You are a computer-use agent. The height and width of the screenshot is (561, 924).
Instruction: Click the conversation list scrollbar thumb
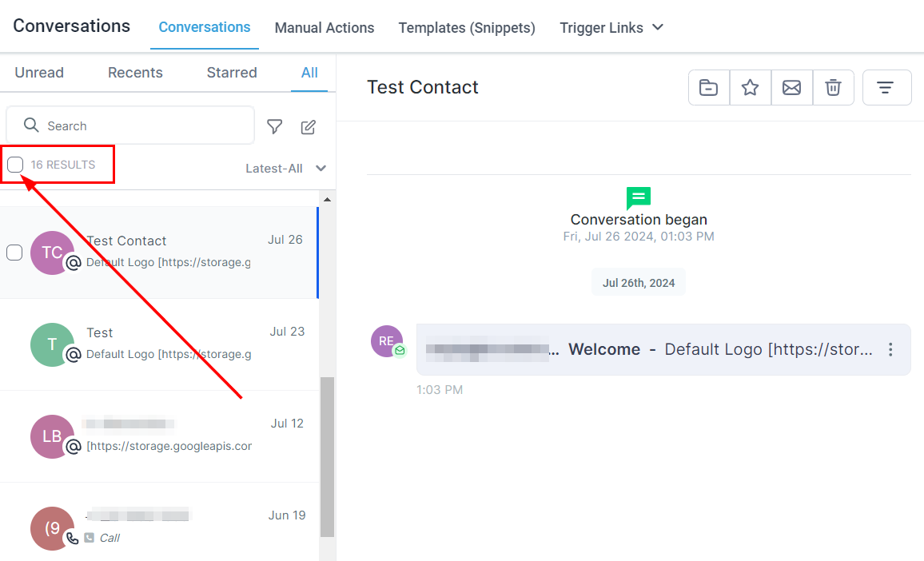click(327, 456)
